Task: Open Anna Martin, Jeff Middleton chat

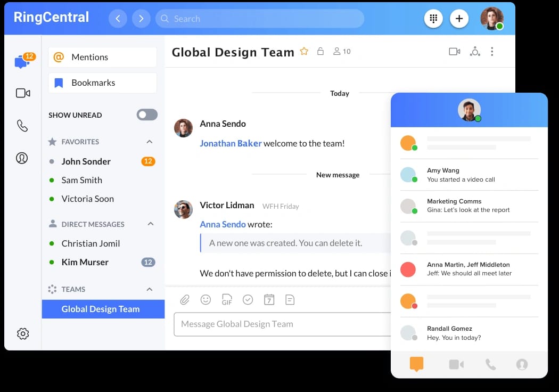Action: pyautogui.click(x=469, y=269)
